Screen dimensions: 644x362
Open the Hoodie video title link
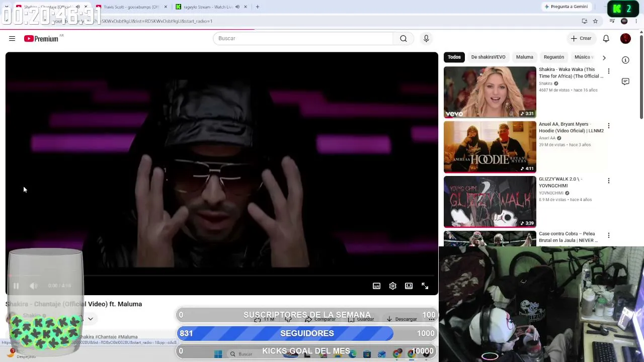pyautogui.click(x=571, y=128)
